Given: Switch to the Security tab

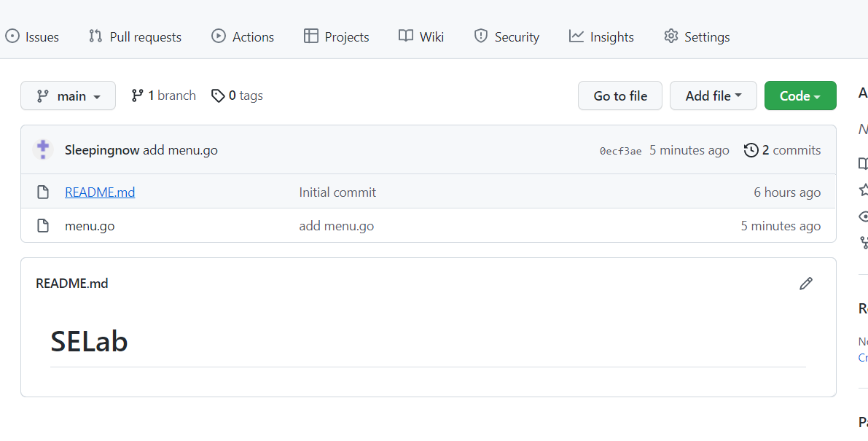Looking at the screenshot, I should pos(507,36).
